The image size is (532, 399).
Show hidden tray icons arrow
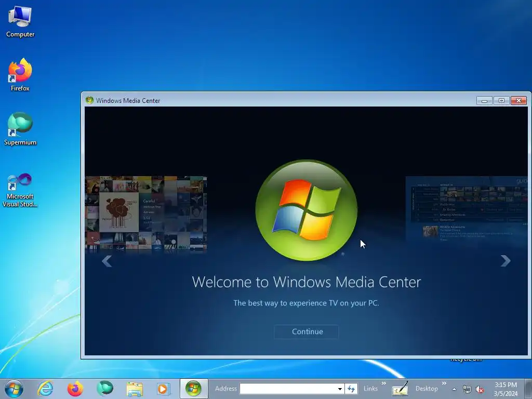click(454, 389)
